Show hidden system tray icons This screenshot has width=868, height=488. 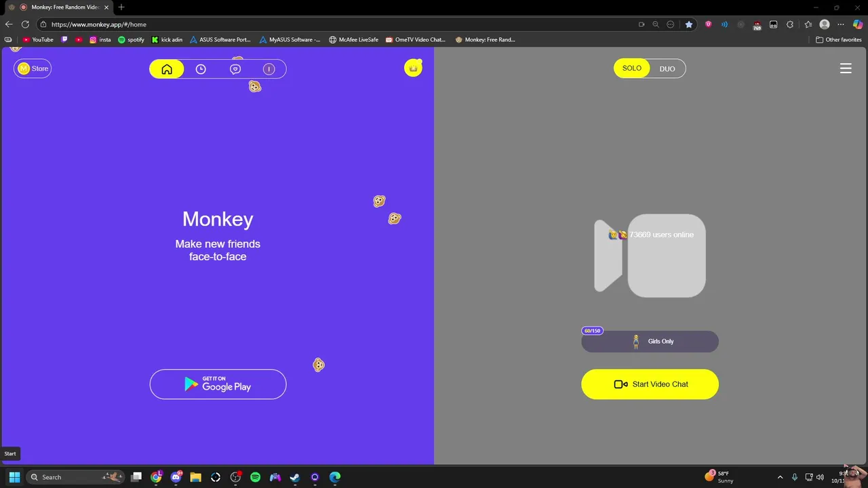[x=780, y=477]
